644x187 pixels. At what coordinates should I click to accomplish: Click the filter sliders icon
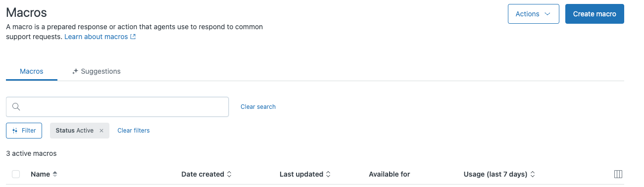[15, 131]
